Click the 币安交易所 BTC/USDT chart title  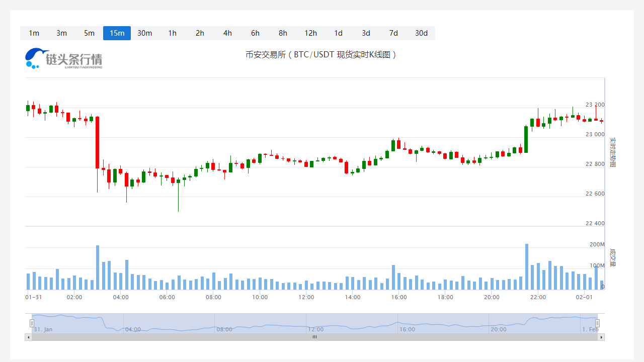[x=321, y=55]
